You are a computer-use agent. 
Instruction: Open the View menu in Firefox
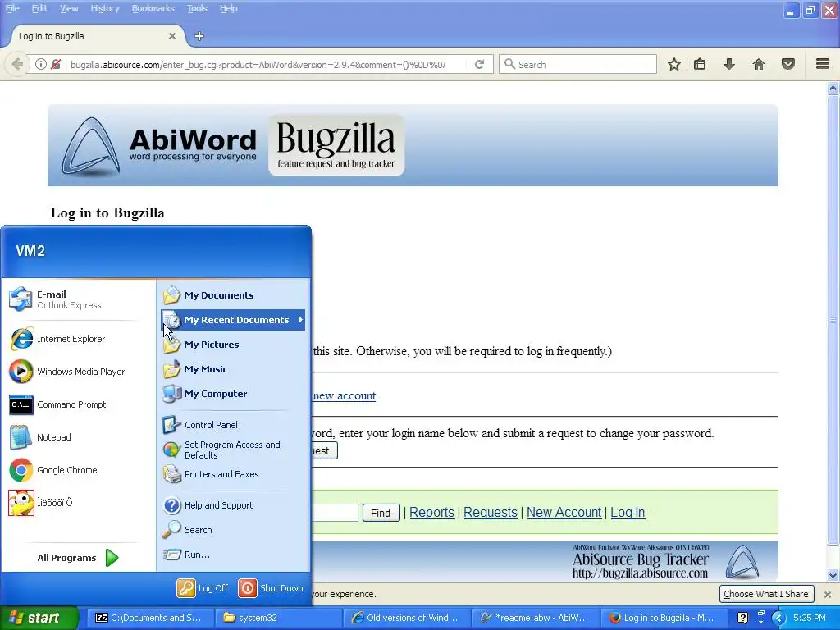[x=69, y=8]
